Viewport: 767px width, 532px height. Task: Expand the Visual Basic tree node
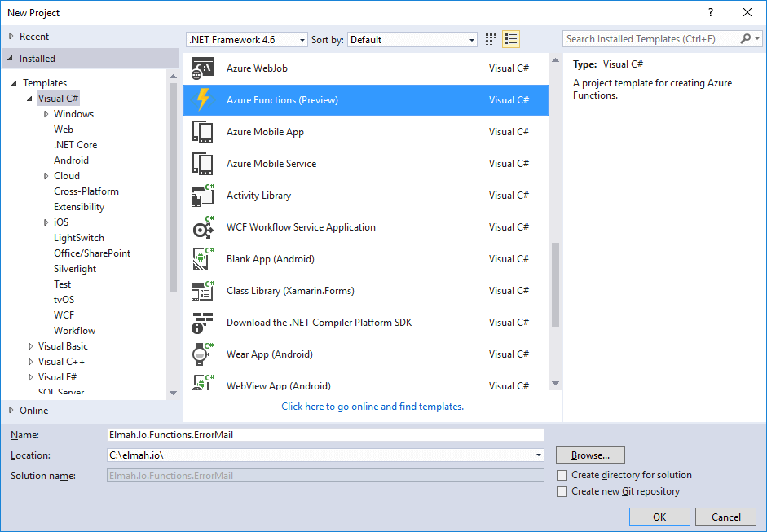[x=30, y=346]
